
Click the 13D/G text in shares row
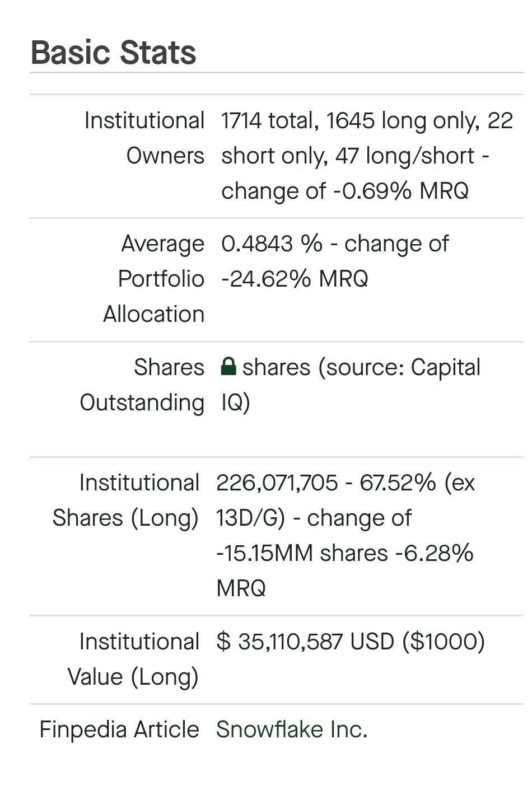250,518
